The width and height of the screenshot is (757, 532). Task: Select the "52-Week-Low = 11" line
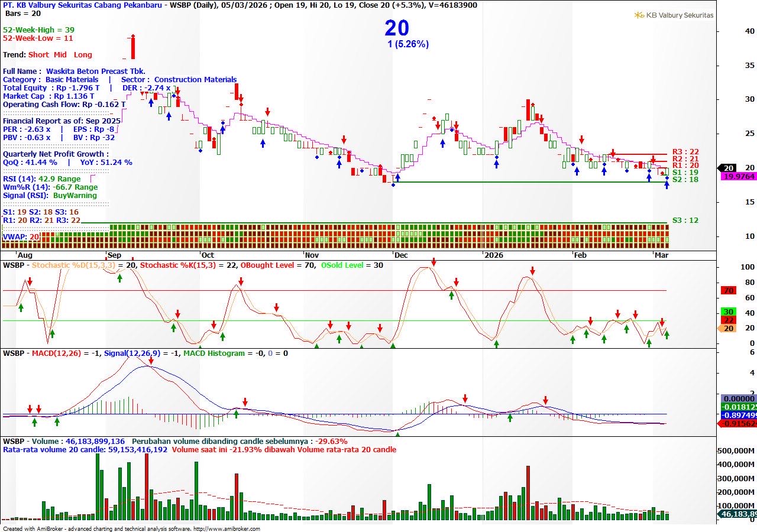click(x=38, y=38)
